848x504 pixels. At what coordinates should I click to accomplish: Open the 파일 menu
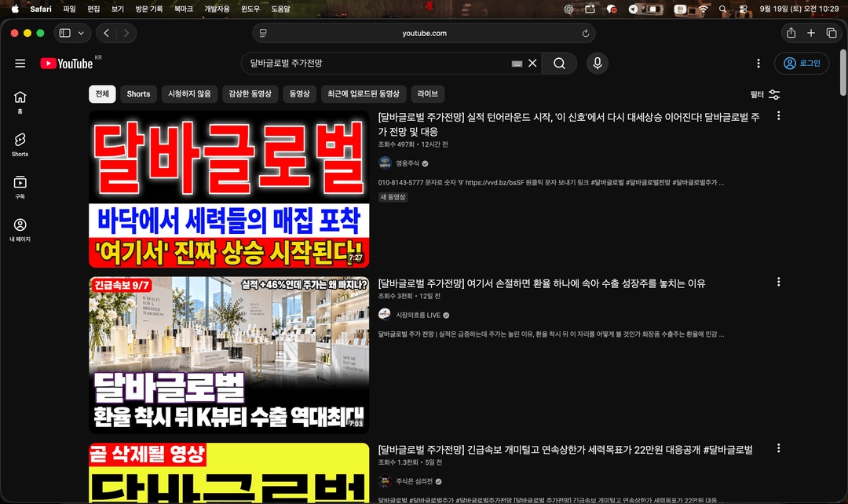[x=69, y=9]
